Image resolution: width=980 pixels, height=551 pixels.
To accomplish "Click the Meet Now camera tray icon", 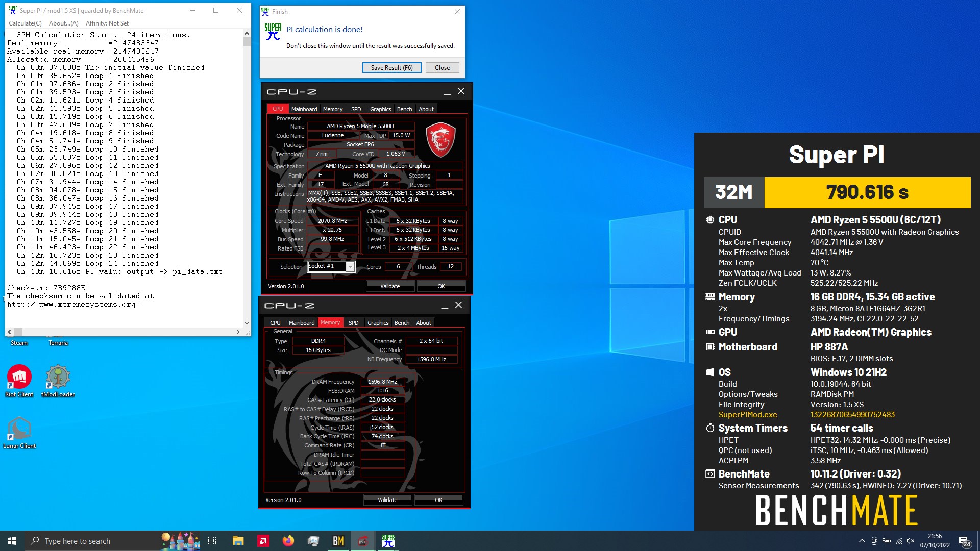I will (x=874, y=541).
